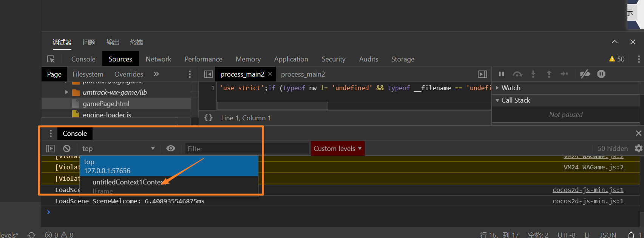Toggle the live expression eye icon
The height and width of the screenshot is (238, 644).
click(x=171, y=149)
